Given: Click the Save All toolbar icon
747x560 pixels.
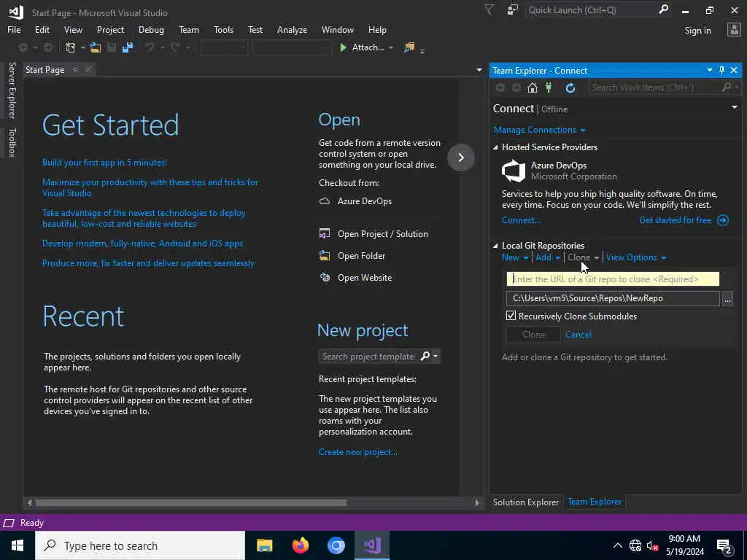Looking at the screenshot, I should pyautogui.click(x=127, y=47).
